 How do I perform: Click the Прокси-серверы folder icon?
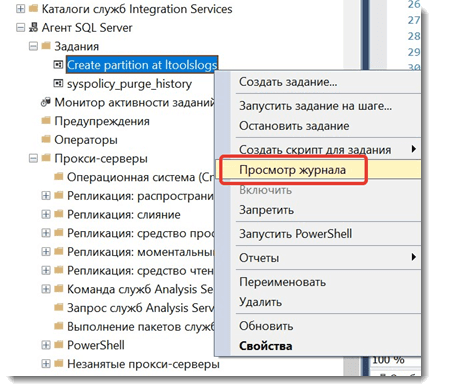pos(46,157)
